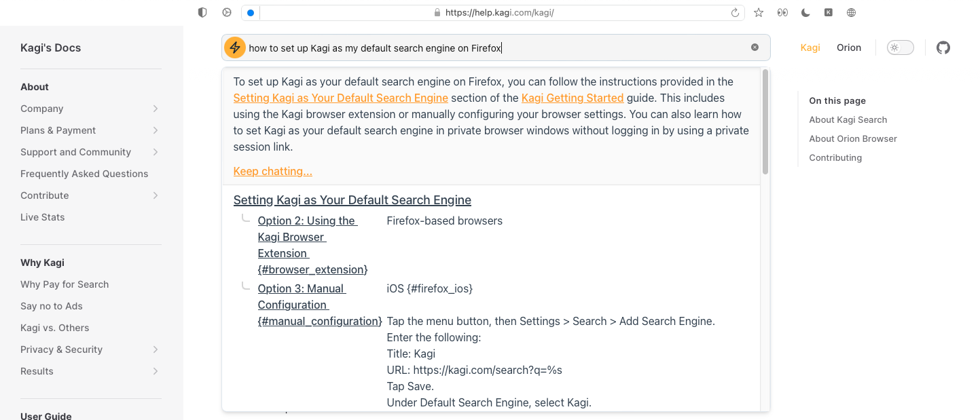Expand the Privacy & Security section

click(156, 349)
